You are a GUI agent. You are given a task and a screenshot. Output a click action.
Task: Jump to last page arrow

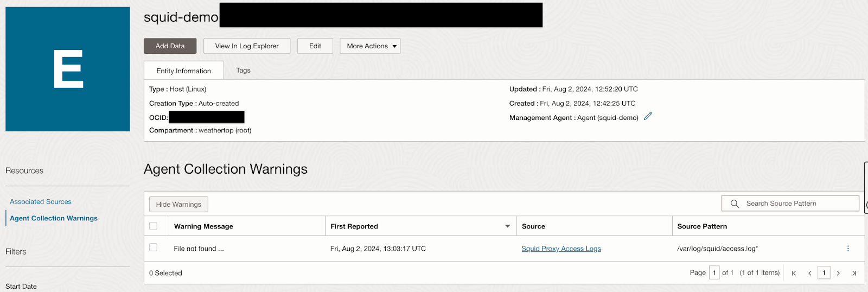click(x=854, y=273)
